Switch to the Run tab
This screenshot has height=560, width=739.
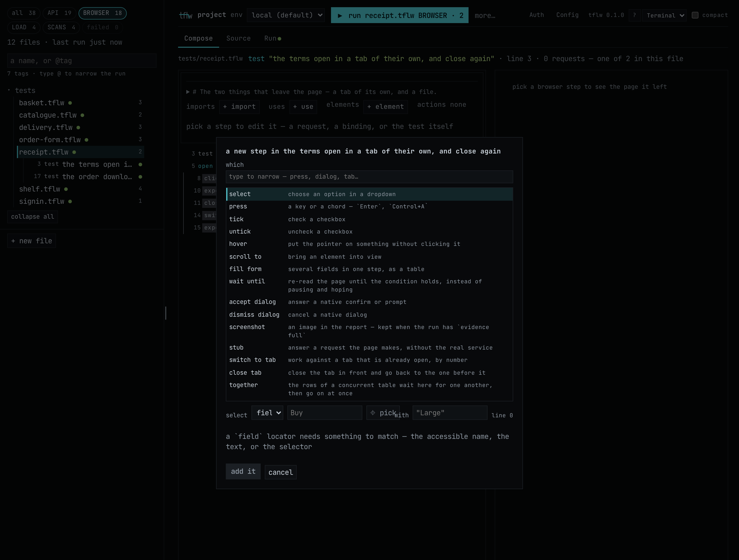273,38
